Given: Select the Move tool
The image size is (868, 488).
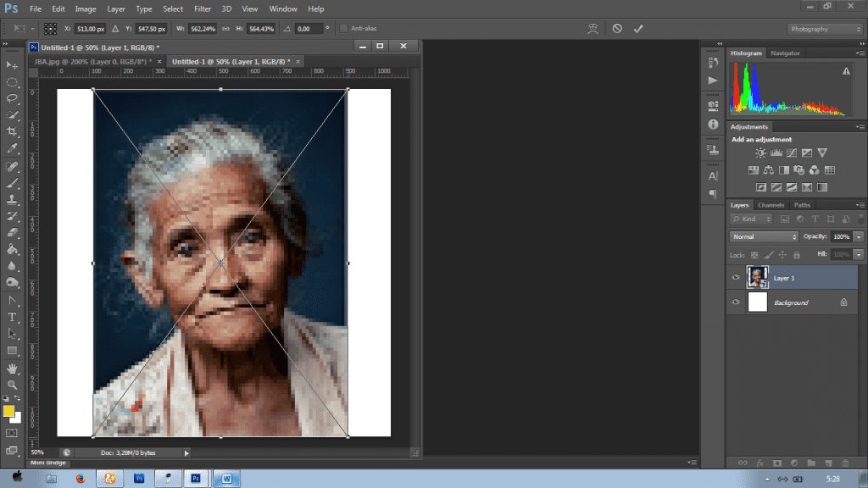Looking at the screenshot, I should pos(13,65).
